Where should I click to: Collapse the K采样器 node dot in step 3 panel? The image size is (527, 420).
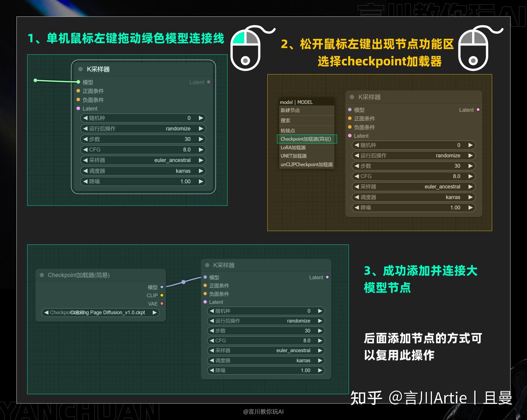[207, 265]
